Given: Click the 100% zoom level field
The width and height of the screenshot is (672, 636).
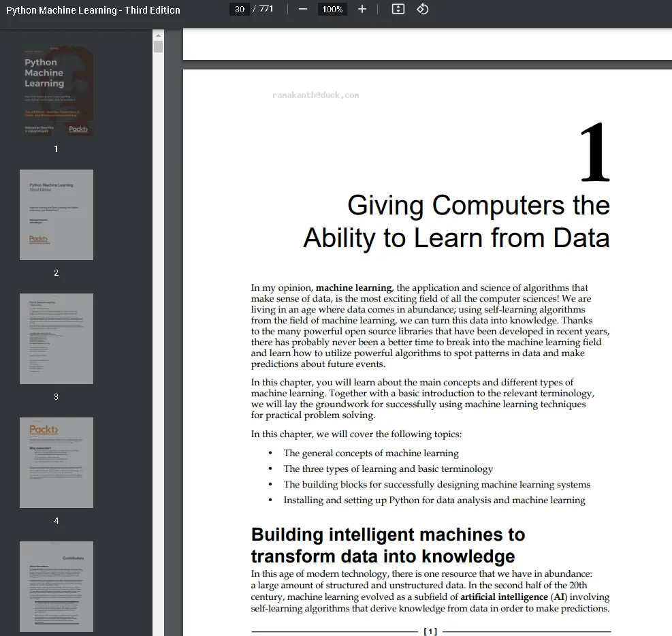Looking at the screenshot, I should point(332,10).
